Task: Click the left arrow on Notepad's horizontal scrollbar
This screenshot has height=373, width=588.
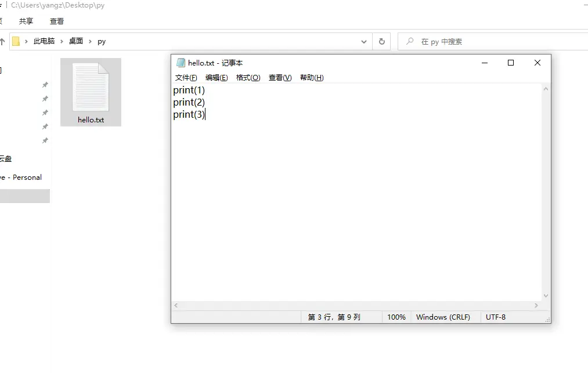Action: tap(175, 305)
